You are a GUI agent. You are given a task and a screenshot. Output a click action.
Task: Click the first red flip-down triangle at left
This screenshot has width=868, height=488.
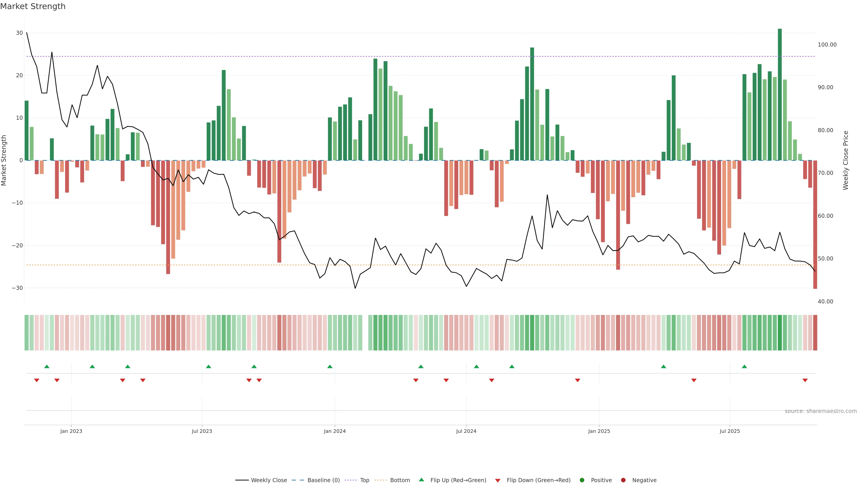37,380
